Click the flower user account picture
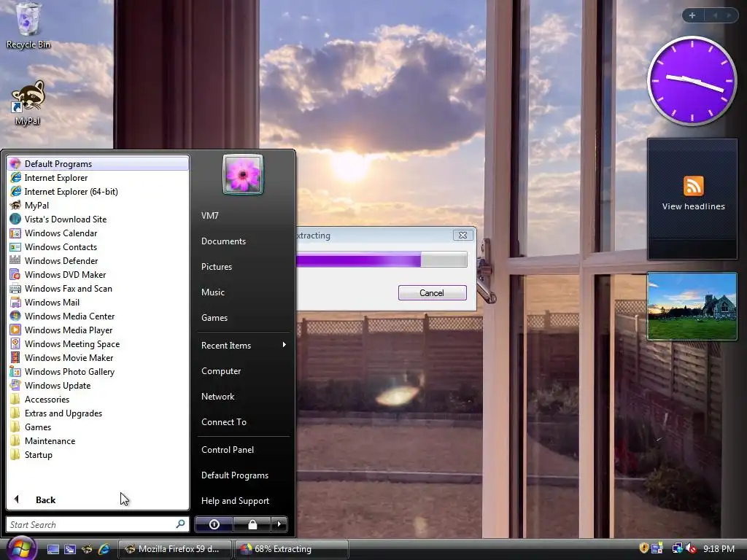 242,174
